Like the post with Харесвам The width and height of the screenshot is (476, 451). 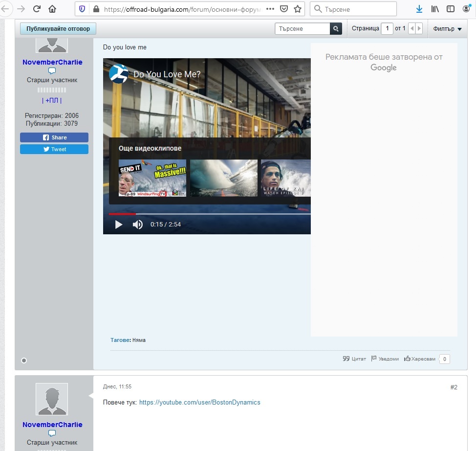[419, 359]
